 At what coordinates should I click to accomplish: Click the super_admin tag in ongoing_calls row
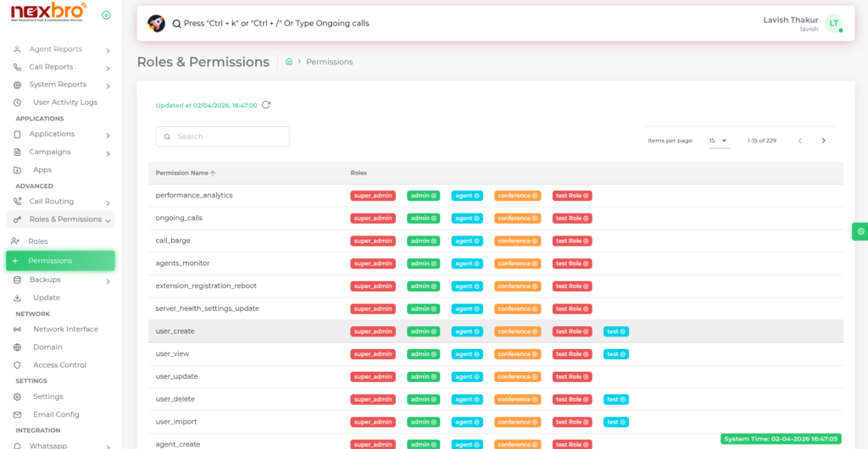[373, 219]
